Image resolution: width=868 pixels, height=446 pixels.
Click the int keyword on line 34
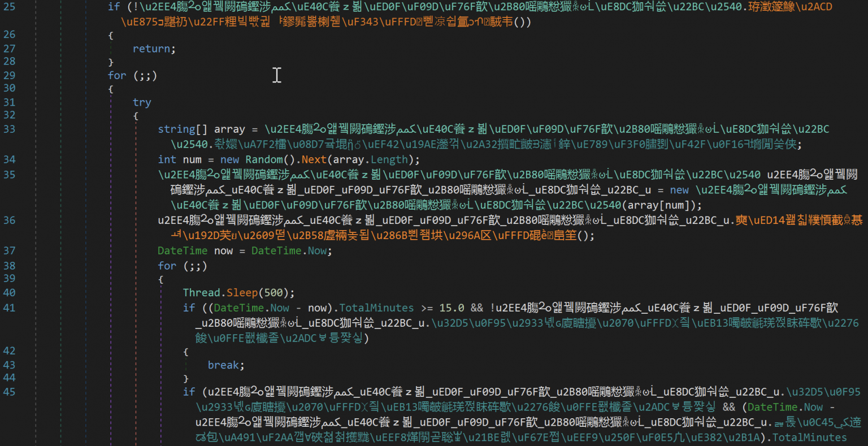166,159
